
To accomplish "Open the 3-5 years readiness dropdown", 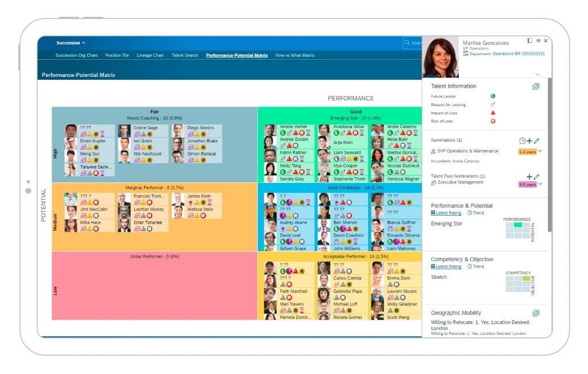I will point(527,184).
